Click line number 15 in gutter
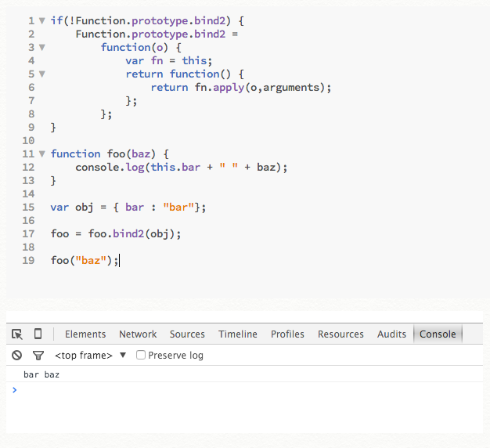This screenshot has height=448, width=490. tap(28, 208)
